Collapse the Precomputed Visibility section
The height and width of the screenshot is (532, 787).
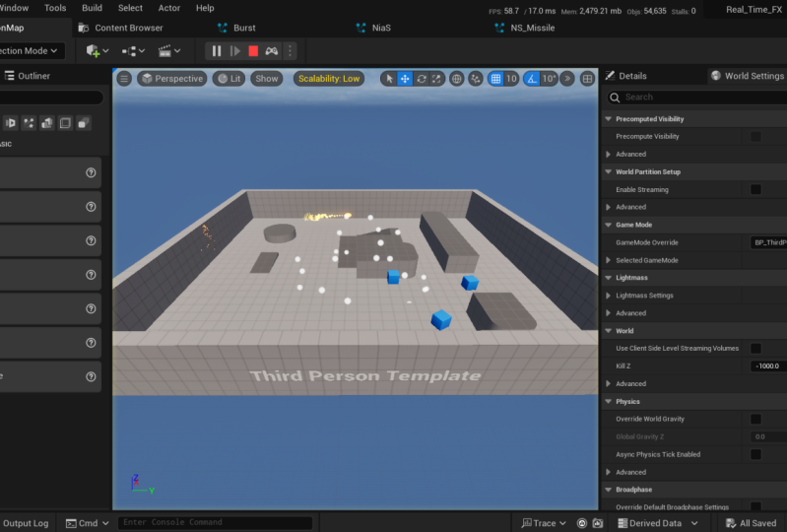tap(609, 119)
